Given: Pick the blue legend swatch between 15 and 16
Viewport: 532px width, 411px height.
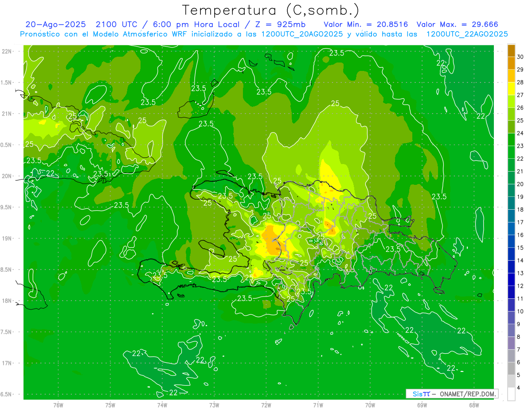Looking at the screenshot, I should [511, 241].
